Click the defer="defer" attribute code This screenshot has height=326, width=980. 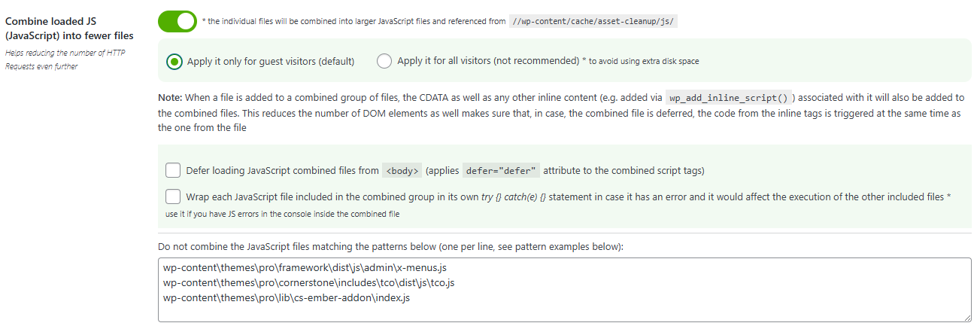(501, 171)
